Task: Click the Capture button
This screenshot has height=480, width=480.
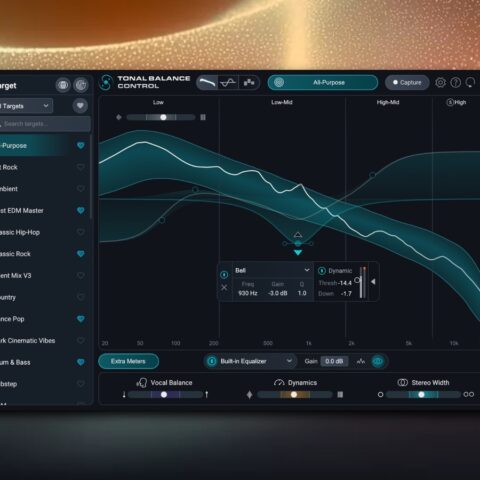Action: [x=407, y=82]
